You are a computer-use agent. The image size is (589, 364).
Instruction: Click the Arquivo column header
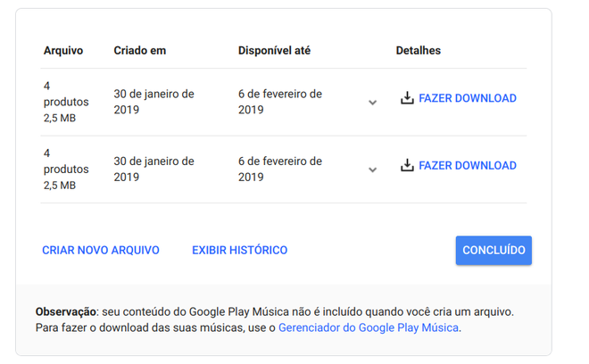63,50
